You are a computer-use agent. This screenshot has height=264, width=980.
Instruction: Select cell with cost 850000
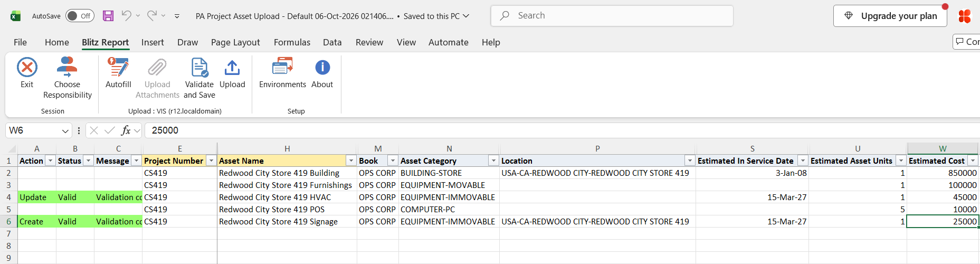(x=943, y=173)
